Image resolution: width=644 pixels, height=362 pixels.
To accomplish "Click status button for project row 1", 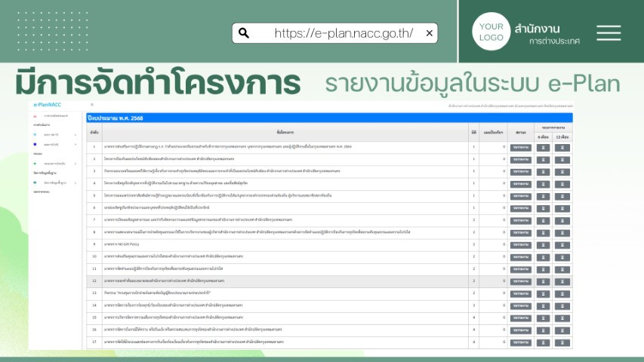I will 520,148.
